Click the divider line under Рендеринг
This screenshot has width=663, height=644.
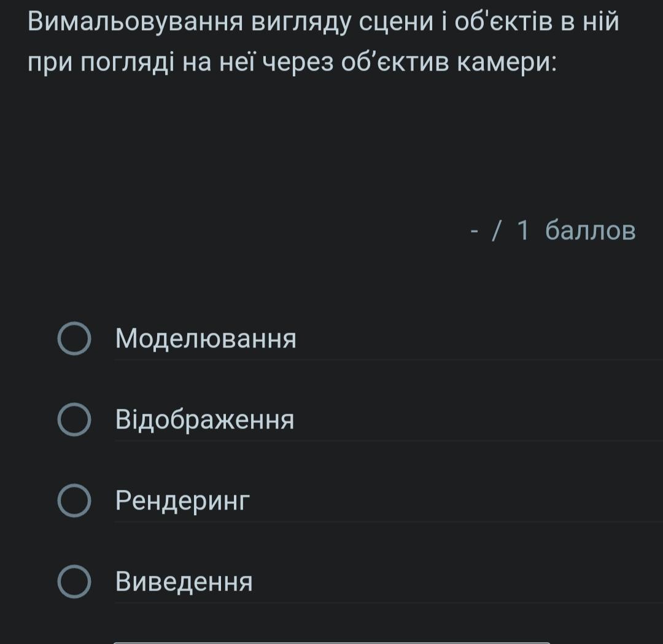click(x=388, y=522)
